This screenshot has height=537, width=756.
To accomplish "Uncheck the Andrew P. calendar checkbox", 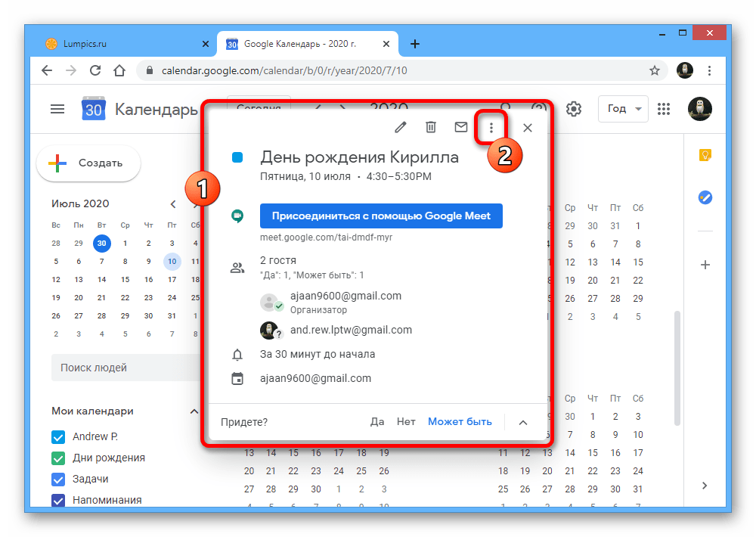I will point(58,436).
